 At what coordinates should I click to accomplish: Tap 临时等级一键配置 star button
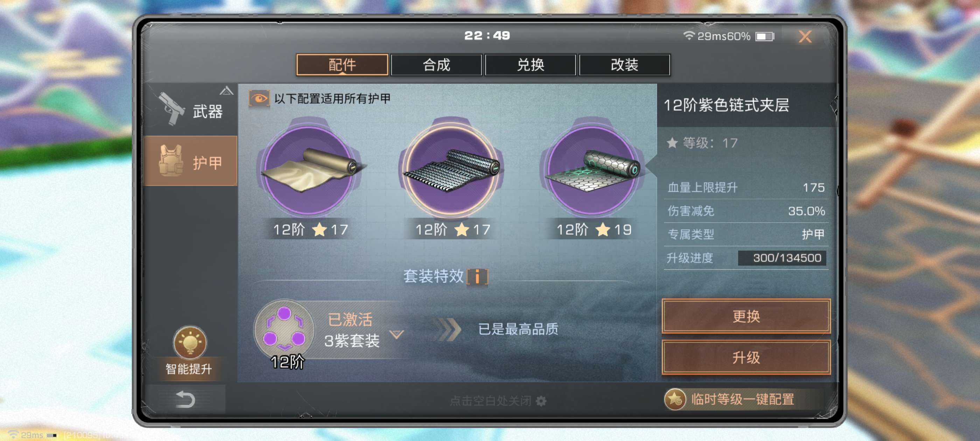(729, 399)
